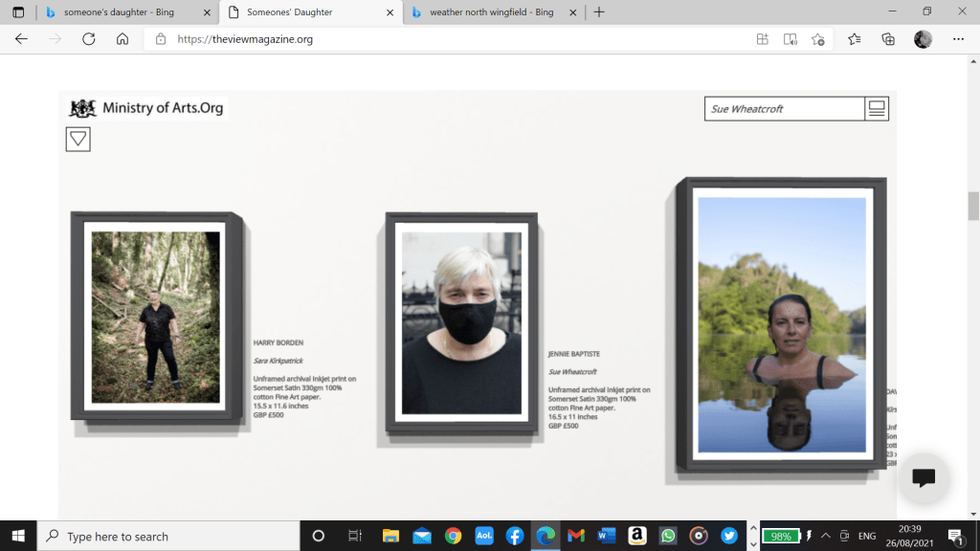Show hidden system tray icons

(825, 536)
